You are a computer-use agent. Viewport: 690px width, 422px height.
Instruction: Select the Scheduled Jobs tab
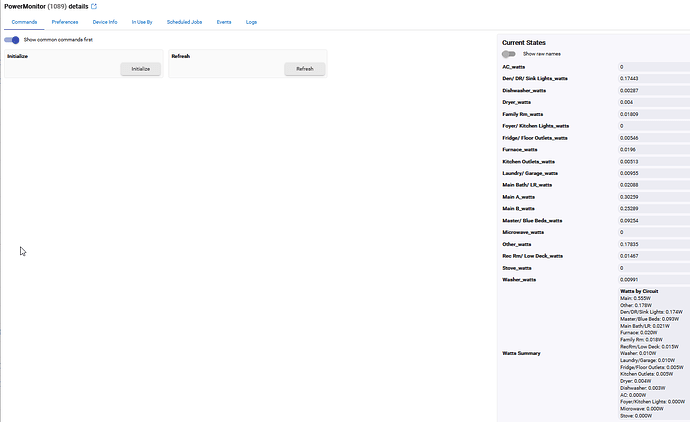[184, 21]
